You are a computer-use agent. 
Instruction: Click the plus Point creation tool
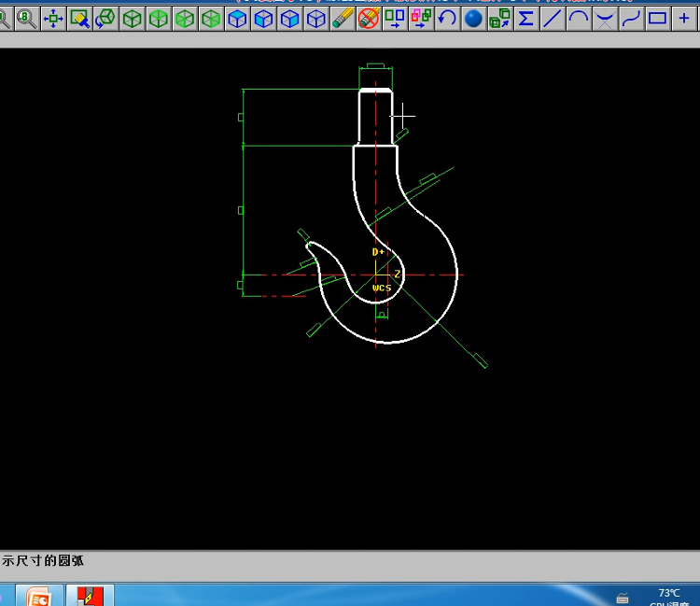coord(683,18)
